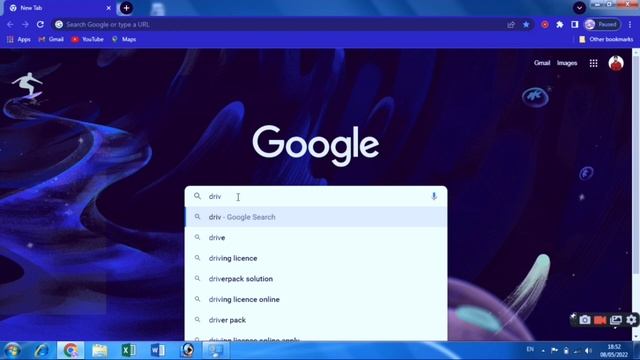
Task: Click the EN language indicator
Action: tap(530, 349)
